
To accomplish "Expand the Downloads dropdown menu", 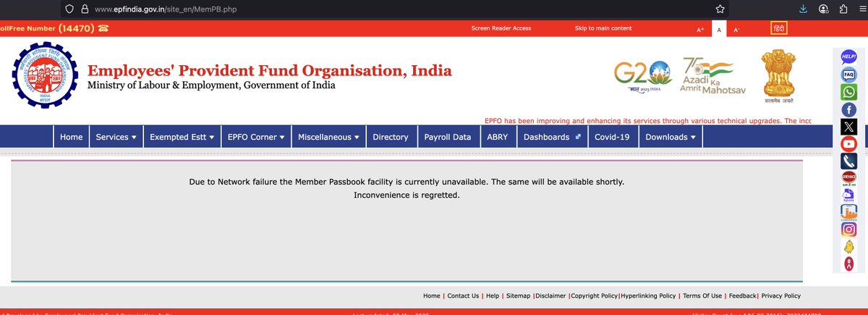I will pos(671,137).
